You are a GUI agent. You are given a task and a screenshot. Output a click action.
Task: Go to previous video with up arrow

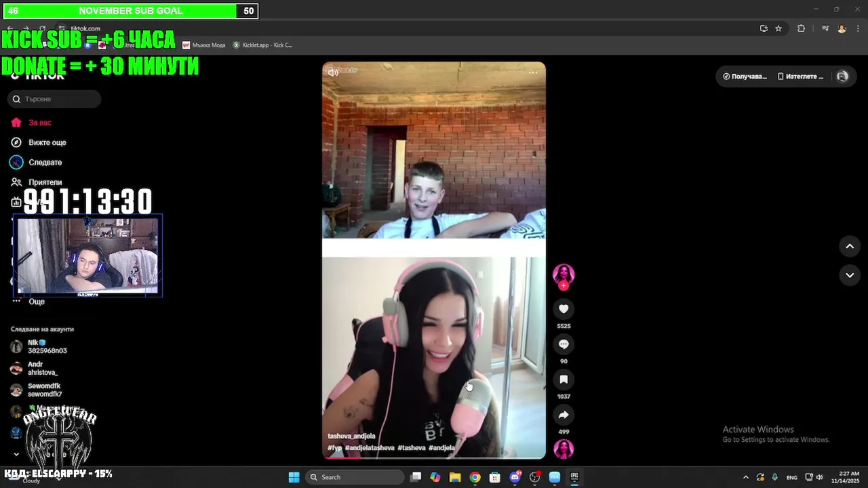850,247
